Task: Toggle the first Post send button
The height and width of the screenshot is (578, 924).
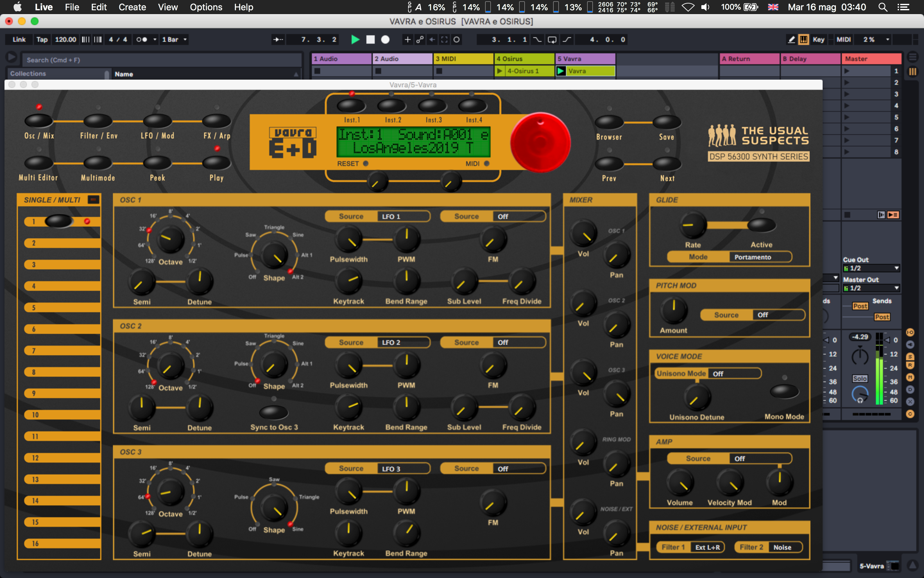Action: pyautogui.click(x=860, y=306)
